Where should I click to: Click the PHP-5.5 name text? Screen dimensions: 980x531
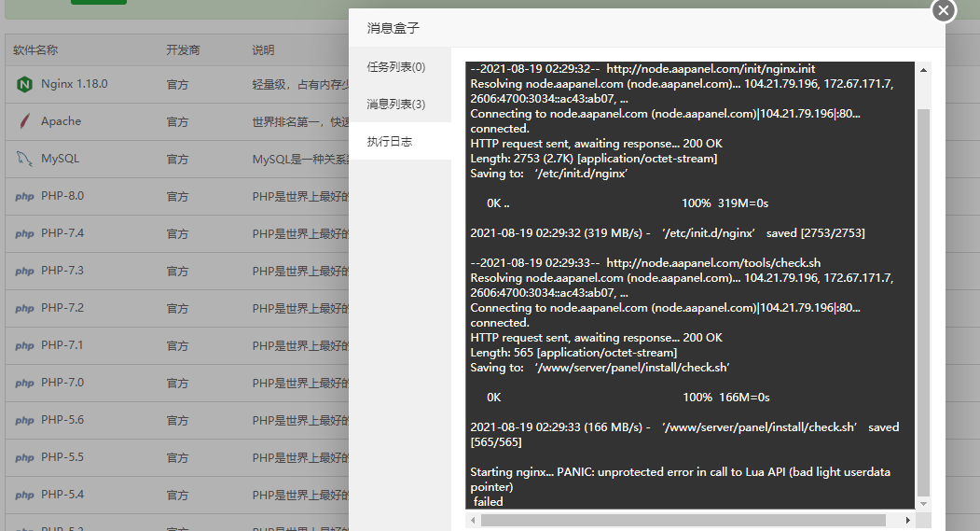62,457
